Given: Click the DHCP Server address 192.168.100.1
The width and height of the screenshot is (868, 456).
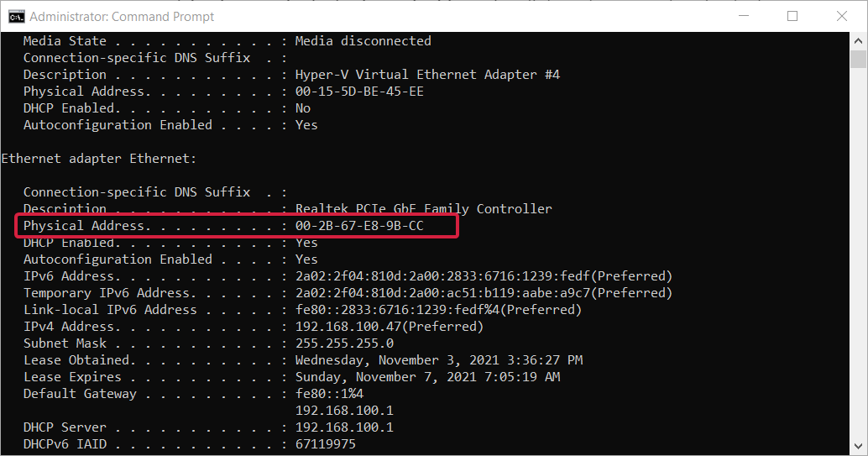Looking at the screenshot, I should [344, 427].
